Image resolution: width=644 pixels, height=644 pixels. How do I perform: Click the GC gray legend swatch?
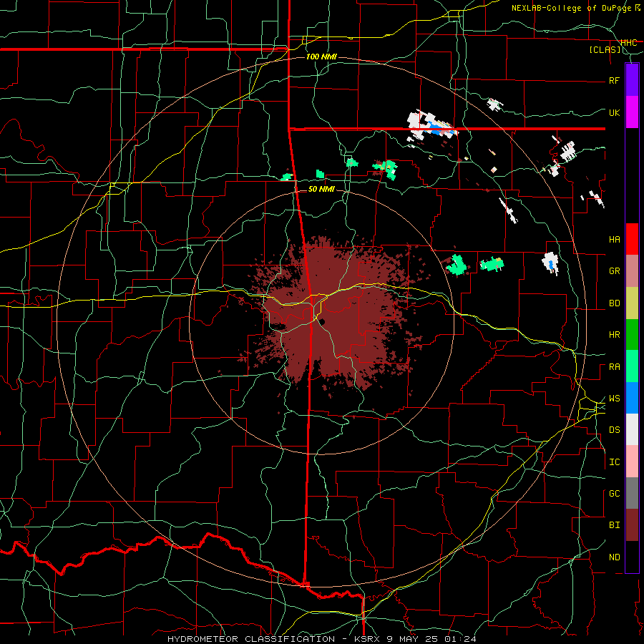pyautogui.click(x=632, y=493)
